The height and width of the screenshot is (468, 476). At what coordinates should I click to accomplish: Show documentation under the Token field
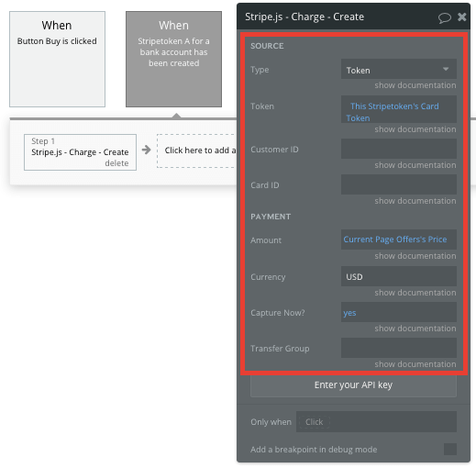[415, 129]
